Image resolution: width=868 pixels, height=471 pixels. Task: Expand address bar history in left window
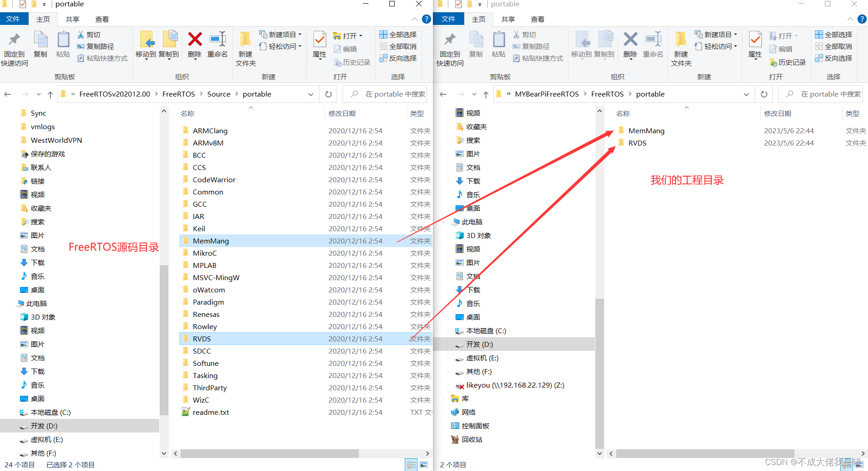(x=311, y=94)
